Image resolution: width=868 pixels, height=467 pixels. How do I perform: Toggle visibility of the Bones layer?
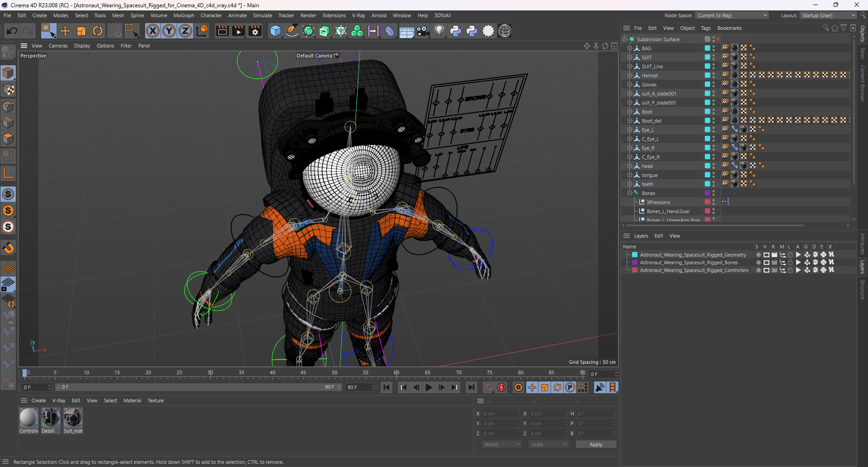[766, 262]
